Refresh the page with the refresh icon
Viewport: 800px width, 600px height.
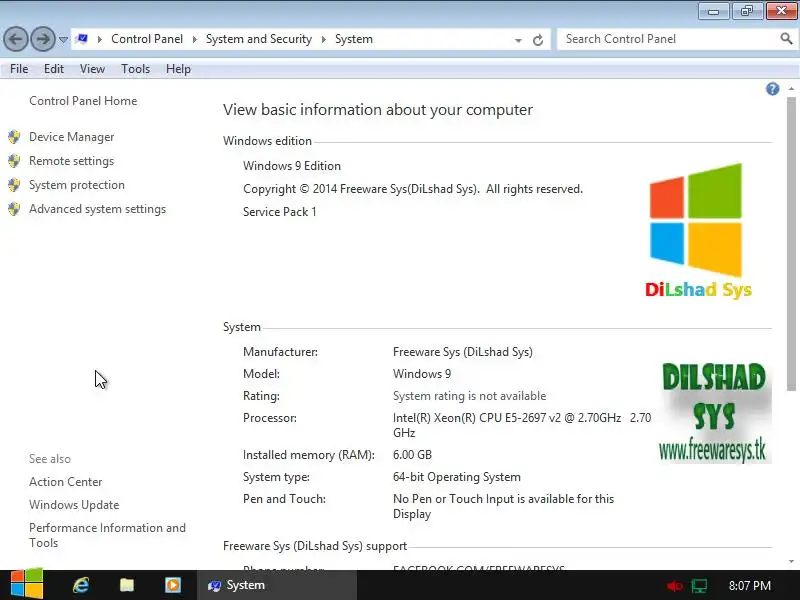538,40
